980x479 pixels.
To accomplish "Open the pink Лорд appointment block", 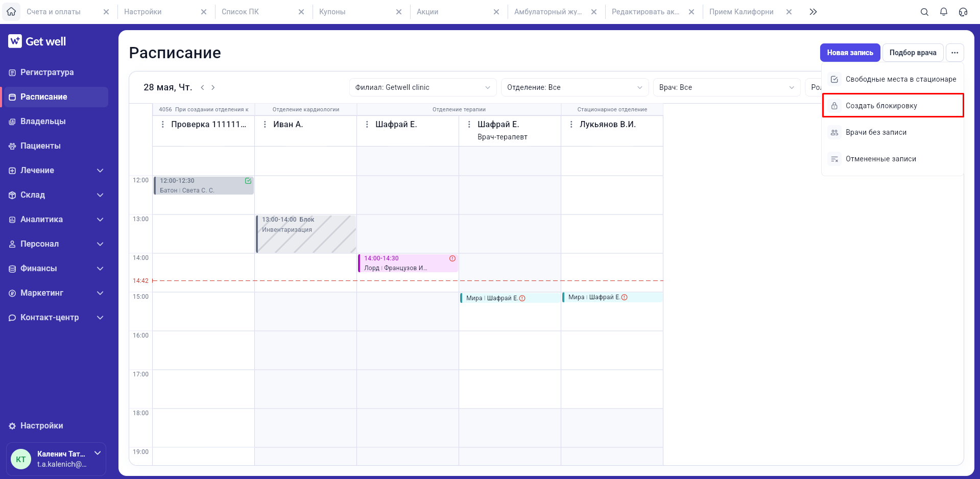I will tap(408, 263).
